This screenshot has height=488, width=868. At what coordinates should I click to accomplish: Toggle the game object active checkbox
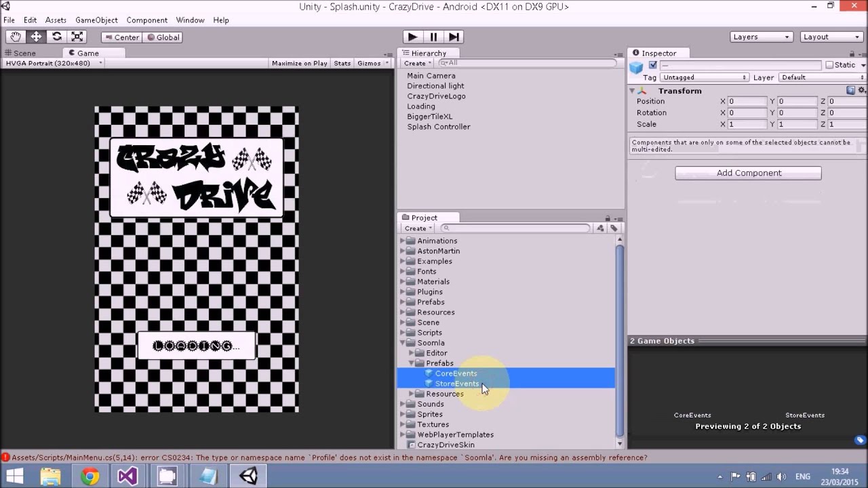652,65
